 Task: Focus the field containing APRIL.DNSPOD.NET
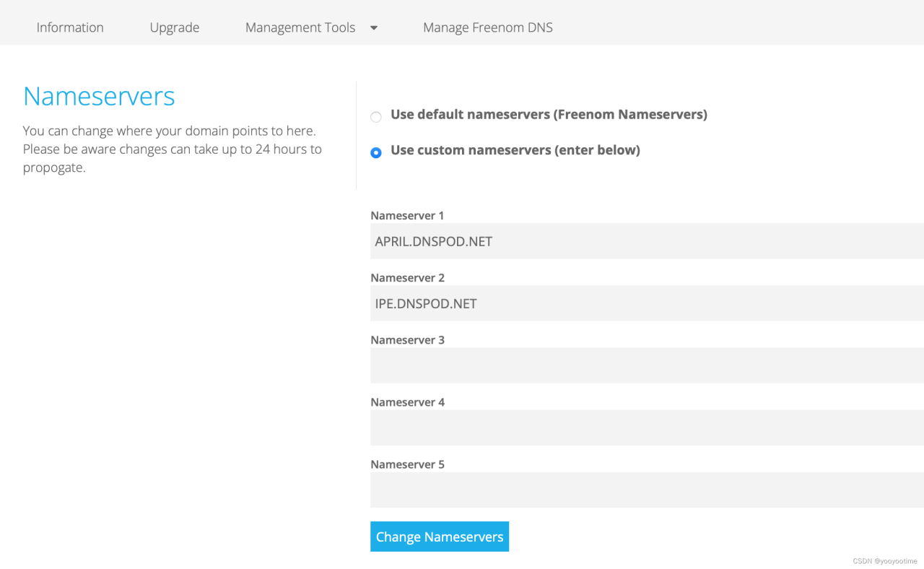647,241
